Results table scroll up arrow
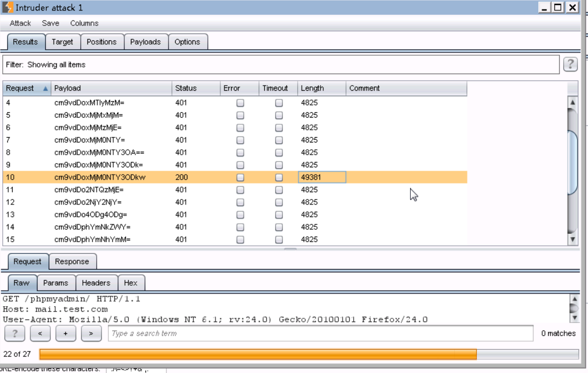 573,102
